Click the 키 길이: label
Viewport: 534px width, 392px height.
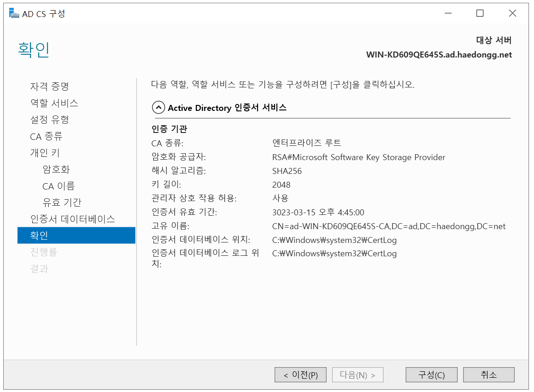tap(166, 184)
